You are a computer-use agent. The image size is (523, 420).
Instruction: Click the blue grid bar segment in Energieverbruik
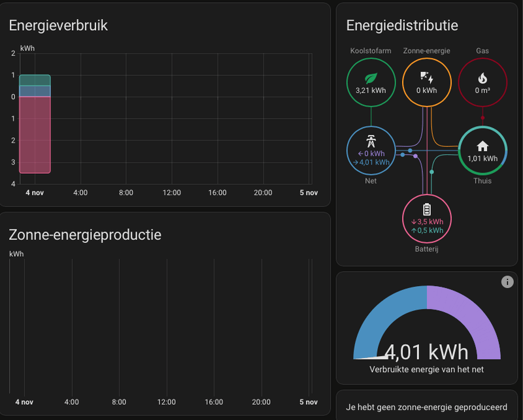(35, 91)
